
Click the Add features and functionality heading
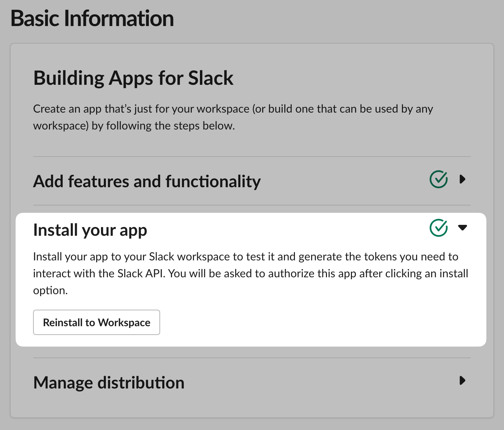click(147, 182)
